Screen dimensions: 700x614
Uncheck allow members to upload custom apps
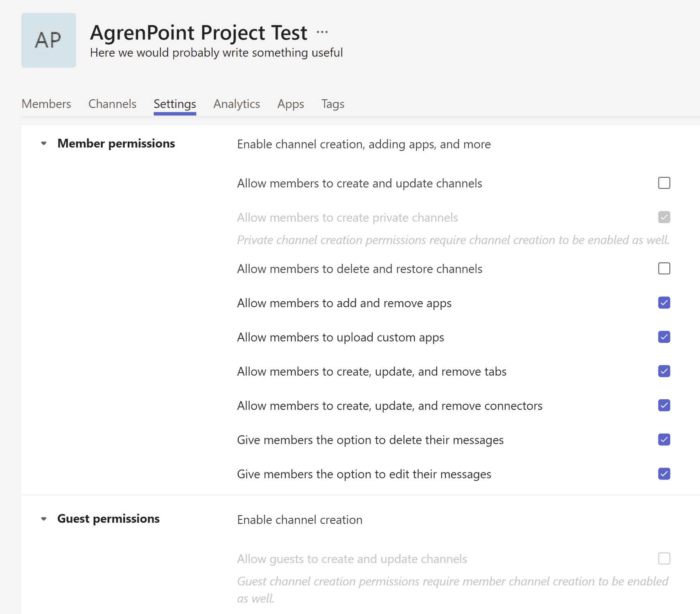(x=664, y=337)
